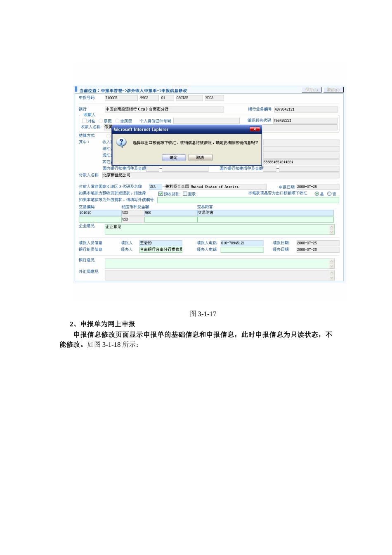The height and width of the screenshot is (555, 392).
Task: Click the 申报号码 field containing 9902
Action: 149,98
